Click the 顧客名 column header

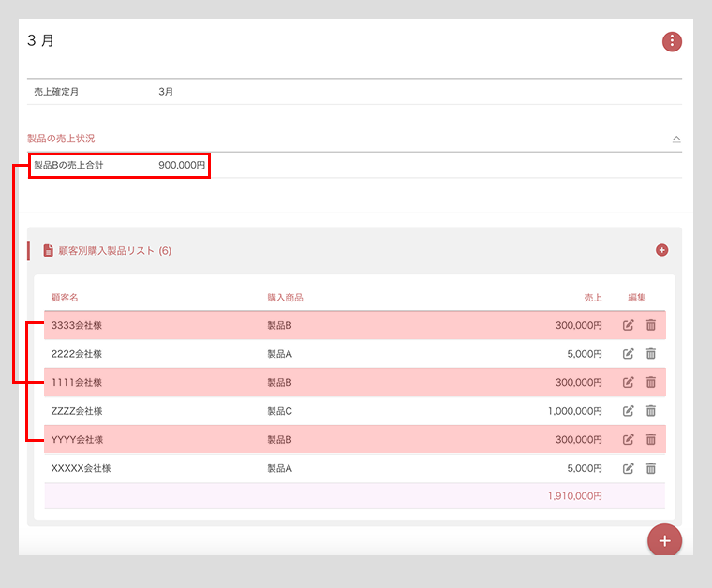coord(65,298)
